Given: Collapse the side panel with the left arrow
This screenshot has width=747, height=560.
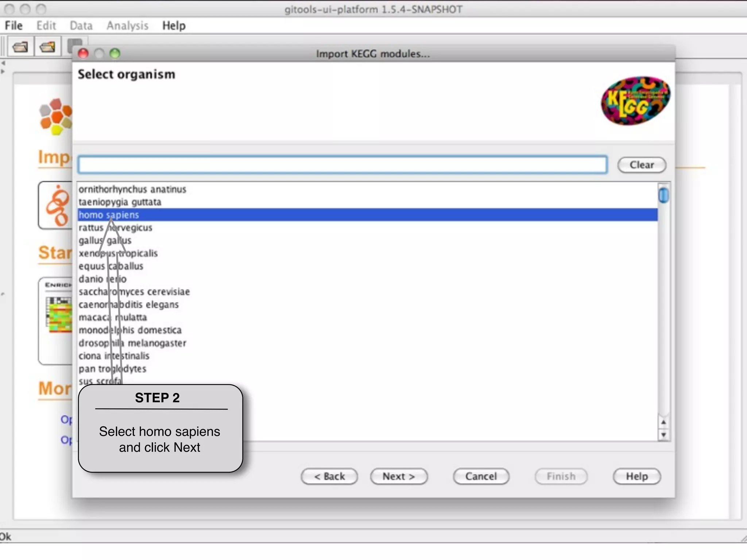Looking at the screenshot, I should click(3, 63).
